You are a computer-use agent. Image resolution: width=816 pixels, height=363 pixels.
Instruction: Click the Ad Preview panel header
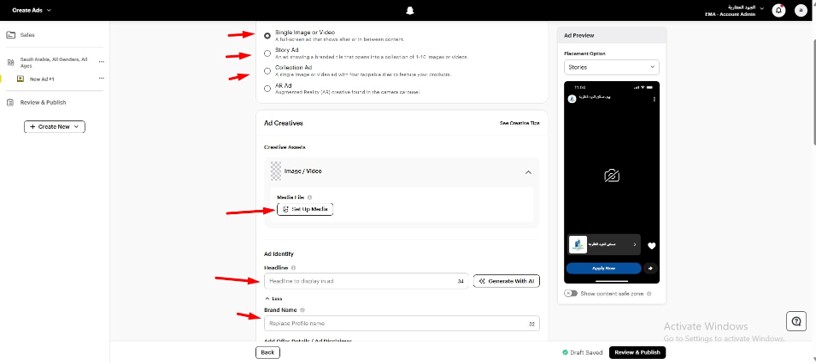[611, 35]
